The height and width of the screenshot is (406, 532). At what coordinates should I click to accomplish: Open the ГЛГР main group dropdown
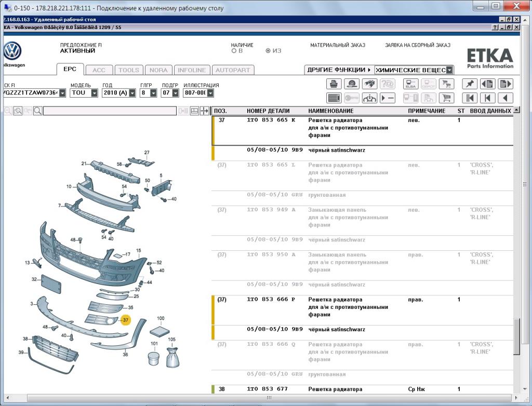pos(153,93)
